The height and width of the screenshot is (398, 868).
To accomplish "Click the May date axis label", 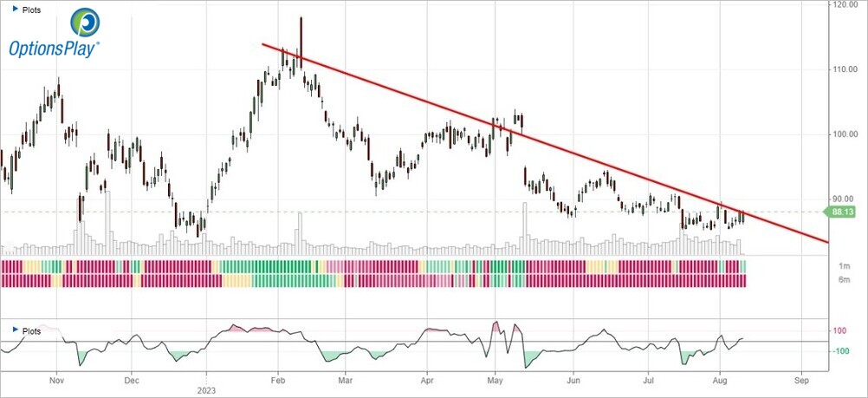I will 495,381.
